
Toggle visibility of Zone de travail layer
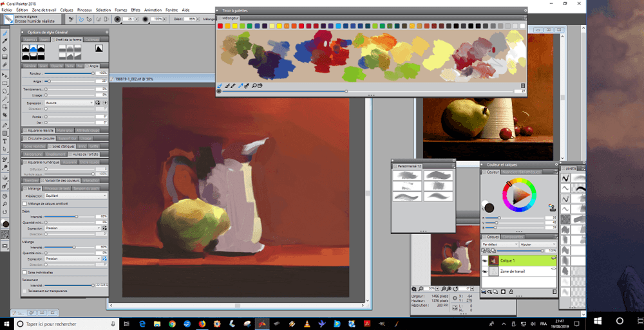(485, 271)
